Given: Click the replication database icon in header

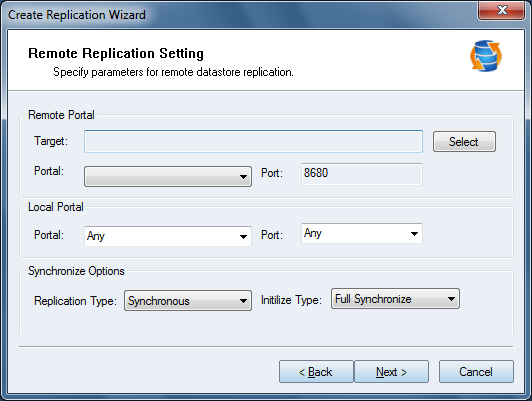Looking at the screenshot, I should [486, 56].
